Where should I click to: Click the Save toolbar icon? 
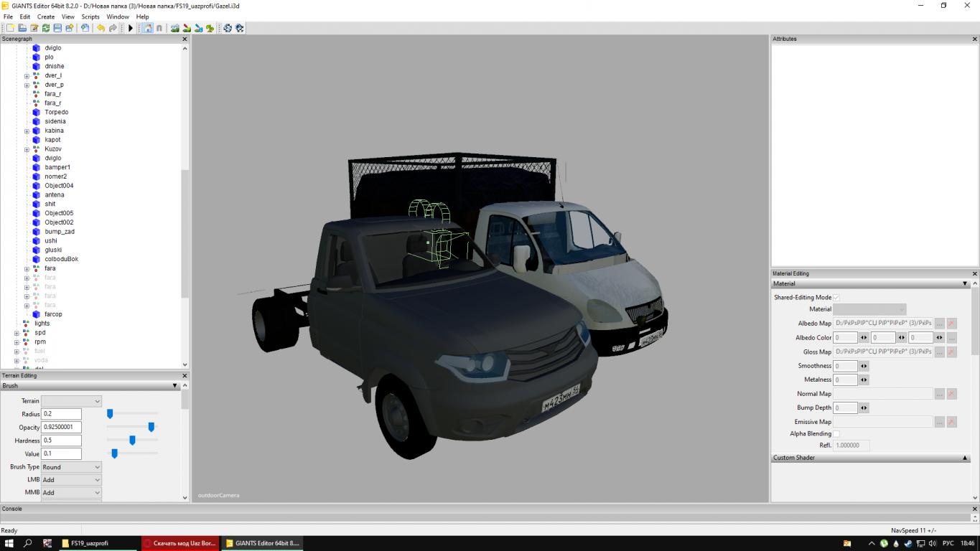click(x=57, y=28)
